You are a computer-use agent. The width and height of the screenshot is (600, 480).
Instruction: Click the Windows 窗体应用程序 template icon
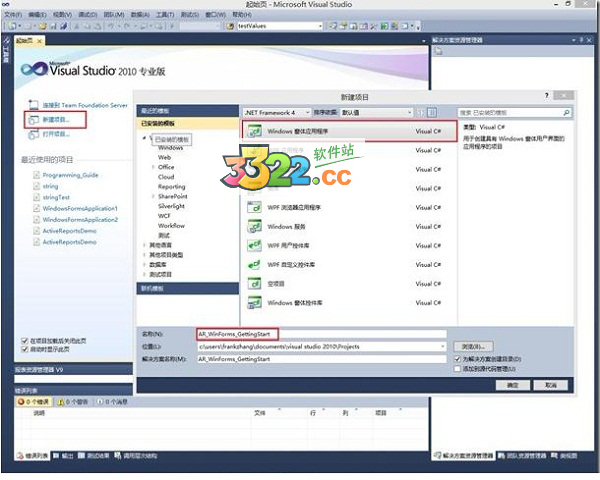coord(254,131)
